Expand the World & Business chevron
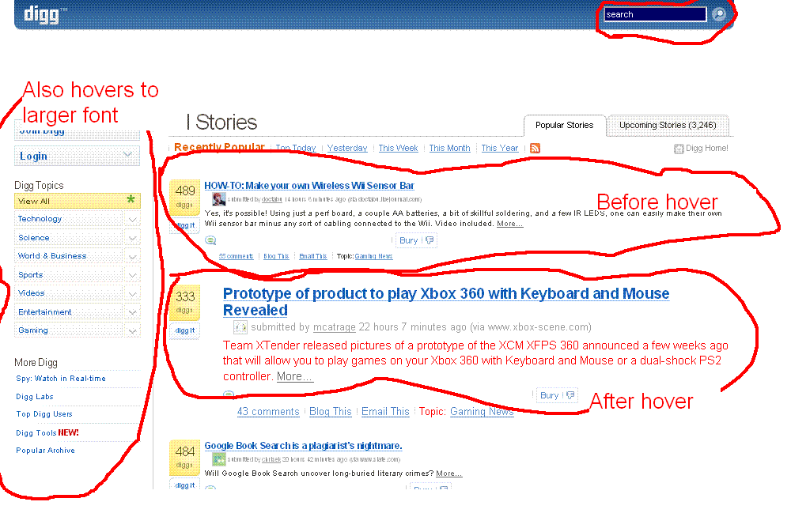This screenshot has height=532, width=791. click(x=132, y=257)
